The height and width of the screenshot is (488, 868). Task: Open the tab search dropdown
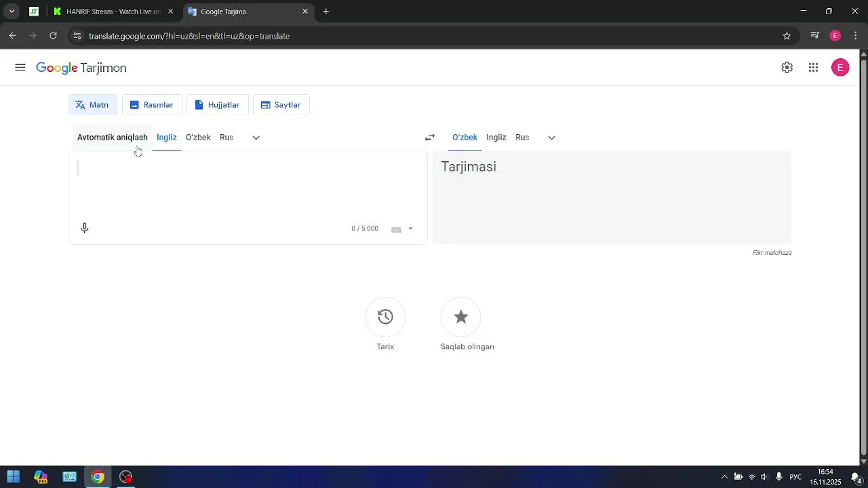click(12, 12)
